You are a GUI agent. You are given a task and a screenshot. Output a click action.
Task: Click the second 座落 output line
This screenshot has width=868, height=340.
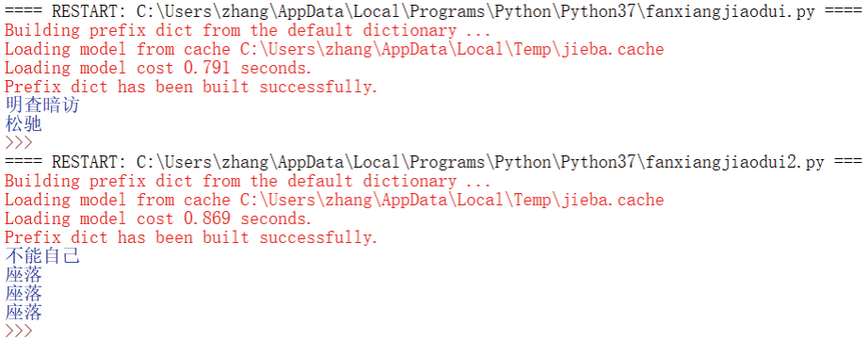tap(24, 294)
